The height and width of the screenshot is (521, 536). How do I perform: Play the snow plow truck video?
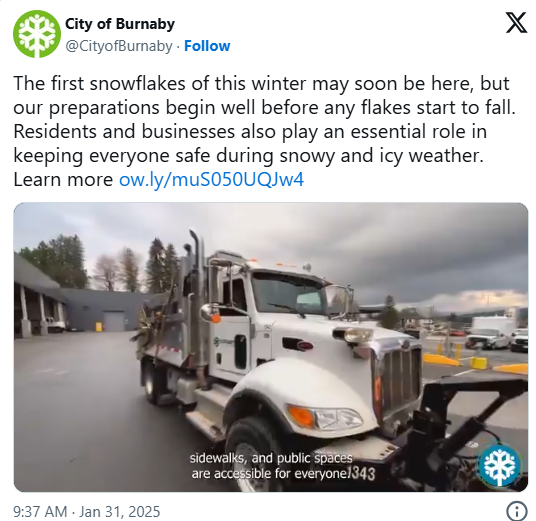[271, 347]
